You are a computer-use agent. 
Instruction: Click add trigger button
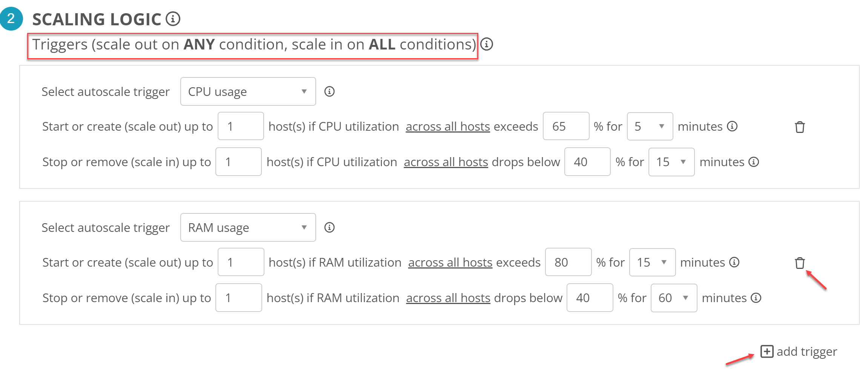pos(799,352)
